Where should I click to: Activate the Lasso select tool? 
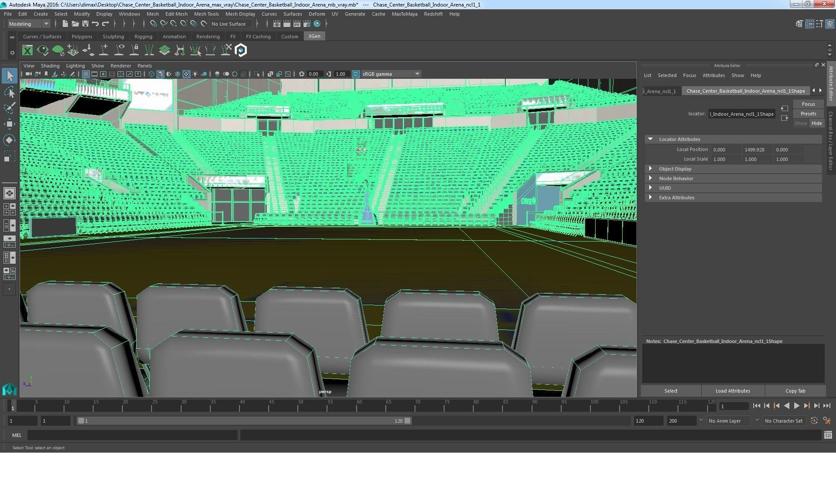pos(10,92)
